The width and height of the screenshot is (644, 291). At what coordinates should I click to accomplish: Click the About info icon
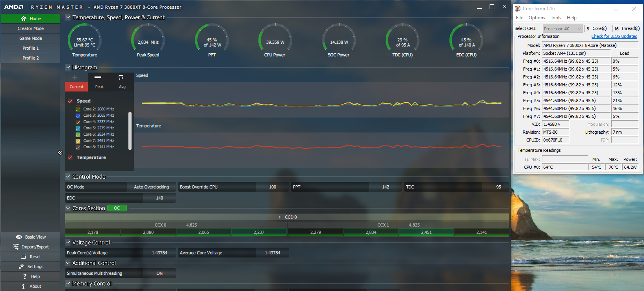coord(23,286)
